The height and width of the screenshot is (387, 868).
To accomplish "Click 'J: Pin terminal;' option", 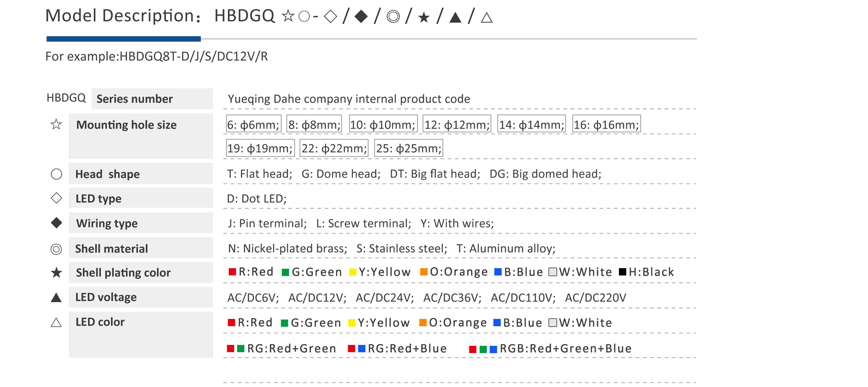I will tap(267, 223).
